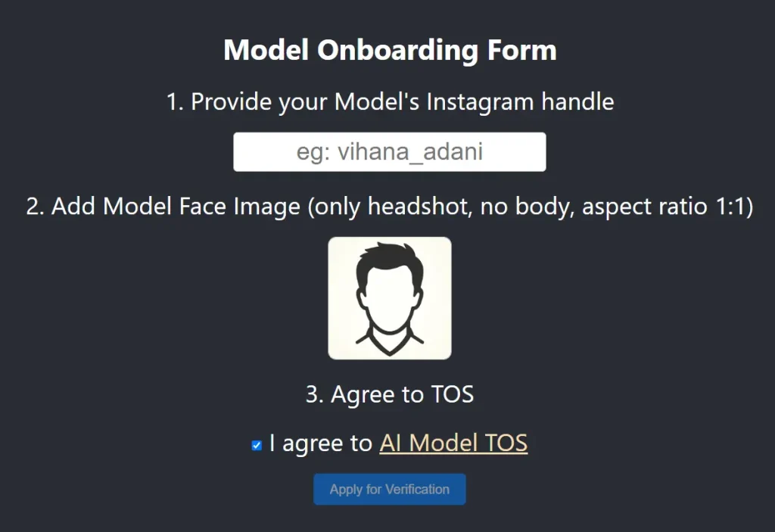Click the avatar icon to replace the photo

click(389, 298)
